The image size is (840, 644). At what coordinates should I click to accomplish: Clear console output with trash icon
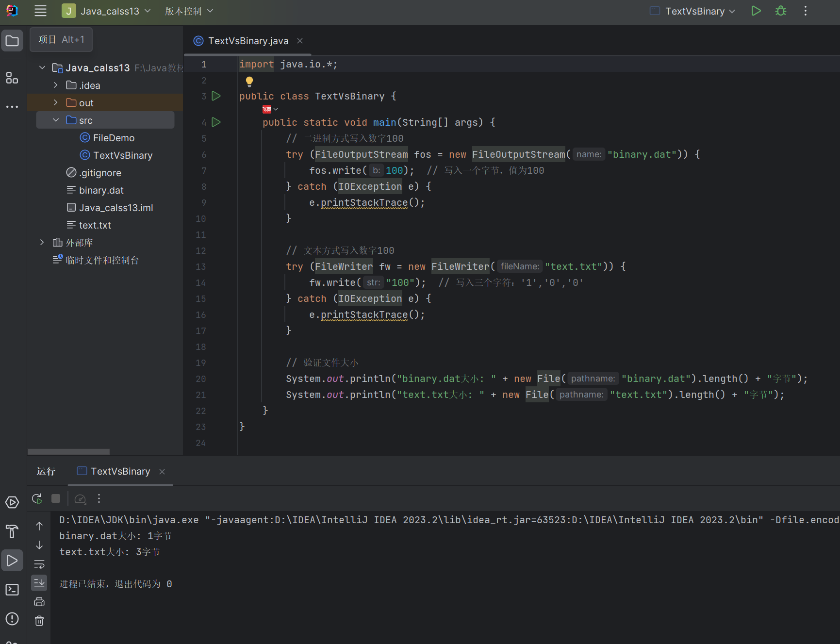tap(39, 621)
